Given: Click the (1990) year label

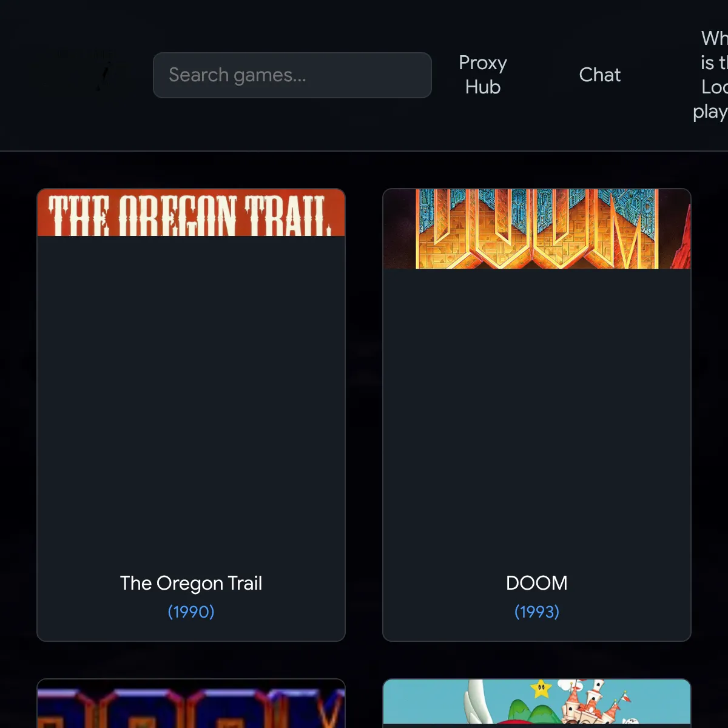Looking at the screenshot, I should click(190, 612).
